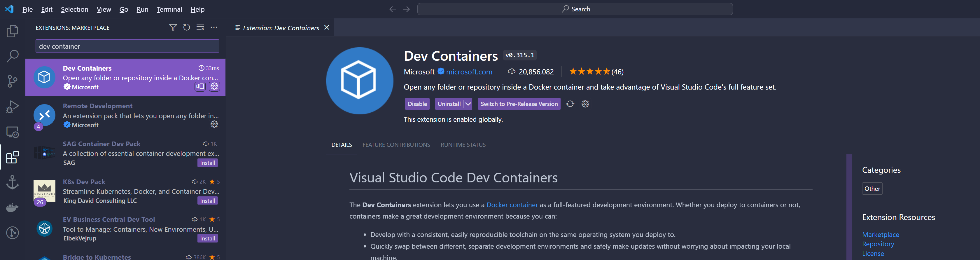
Task: Switch to the Feature Contributions tab
Action: click(396, 145)
